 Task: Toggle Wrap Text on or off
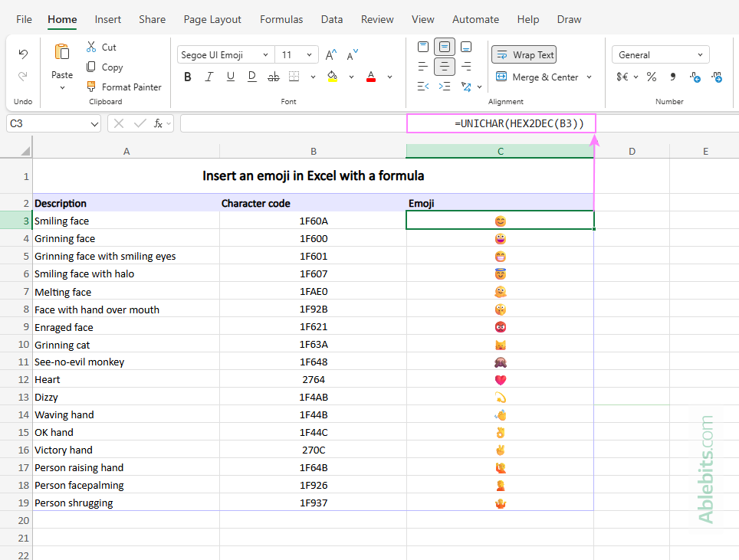524,54
